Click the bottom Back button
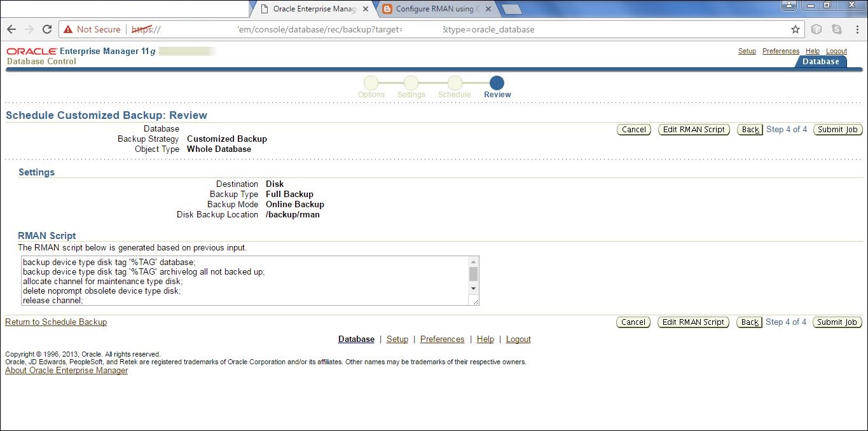The height and width of the screenshot is (431, 868). click(x=750, y=322)
